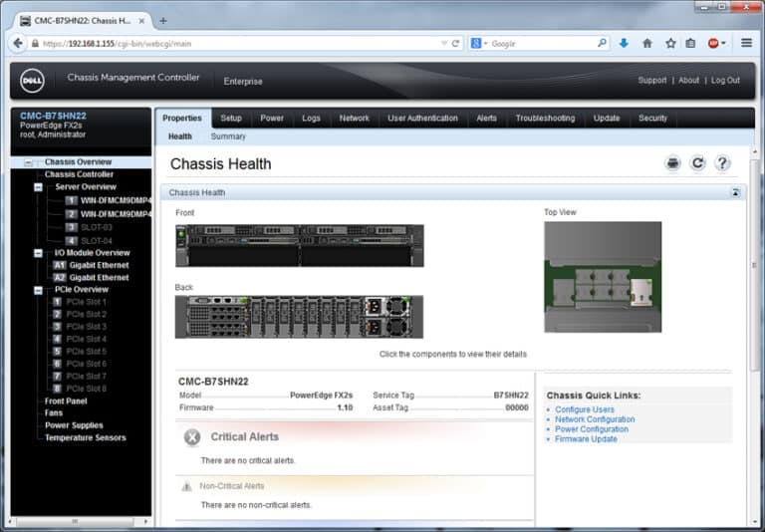Open the Security tab
765x532 pixels.
coord(652,119)
